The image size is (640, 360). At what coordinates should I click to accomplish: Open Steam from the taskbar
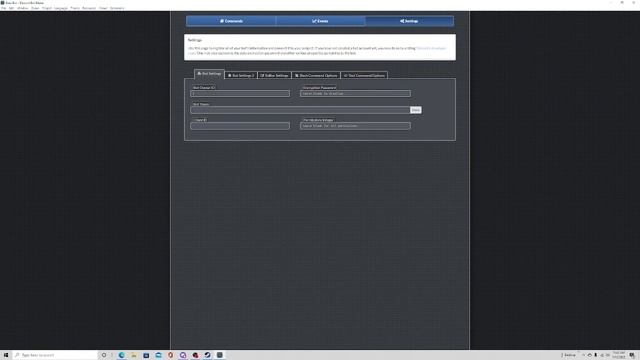(x=207, y=355)
